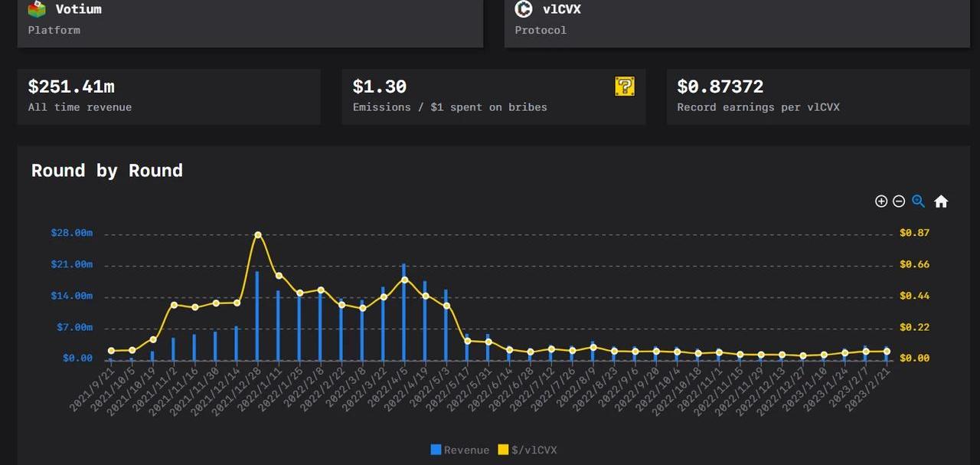Screen dimensions: 980x465
Task: Click the $21.00m left axis label
Action: 72,264
